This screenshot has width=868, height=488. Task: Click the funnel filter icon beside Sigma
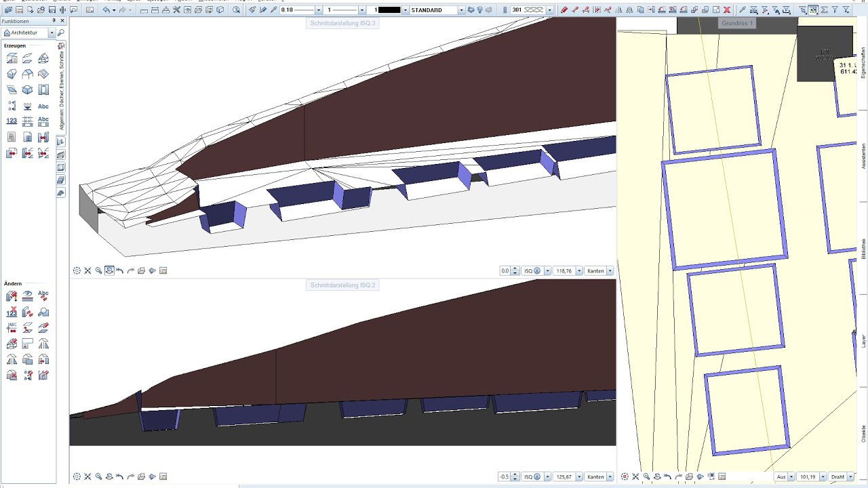tap(835, 10)
